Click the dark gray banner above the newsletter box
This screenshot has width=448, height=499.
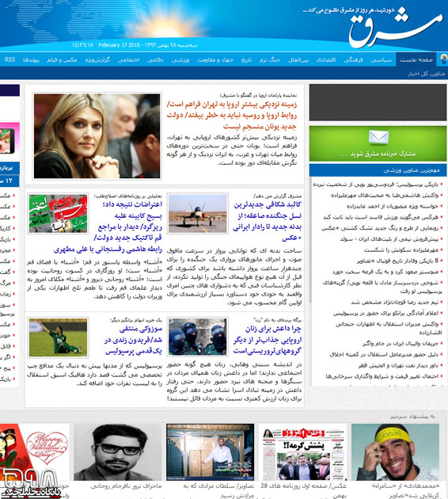[x=378, y=102]
